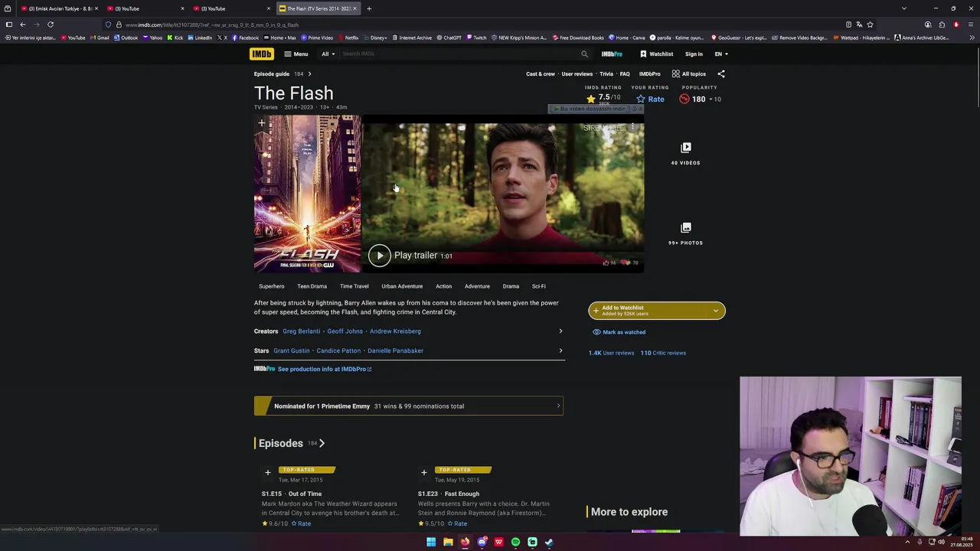The image size is (980, 551).
Task: Open Danielle Panabaker actor page
Action: 395,350
